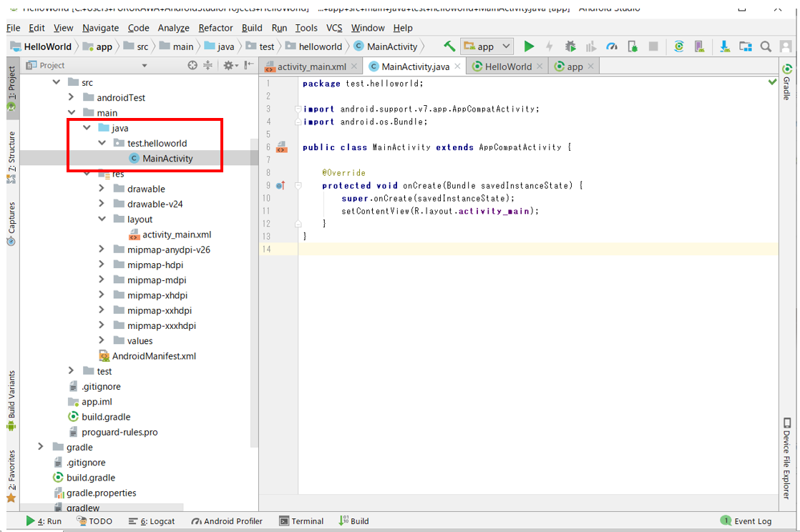Image resolution: width=800 pixels, height=532 pixels.
Task: Expand the drawable folder
Action: pos(102,188)
